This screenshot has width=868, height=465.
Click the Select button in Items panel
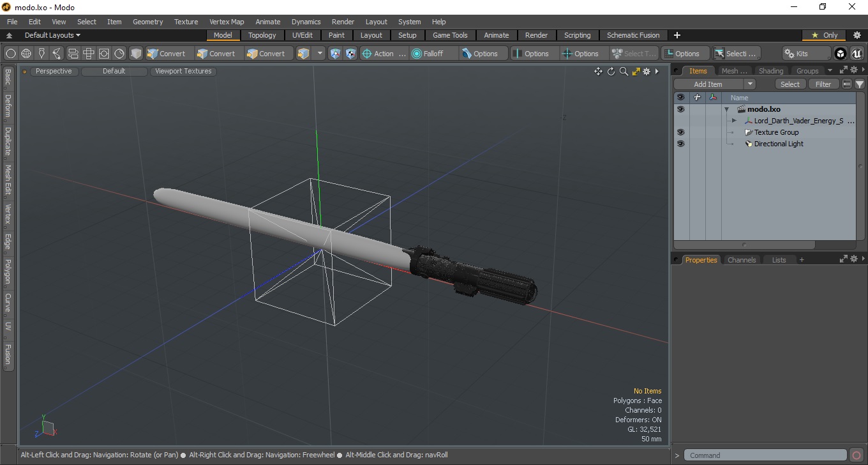790,84
